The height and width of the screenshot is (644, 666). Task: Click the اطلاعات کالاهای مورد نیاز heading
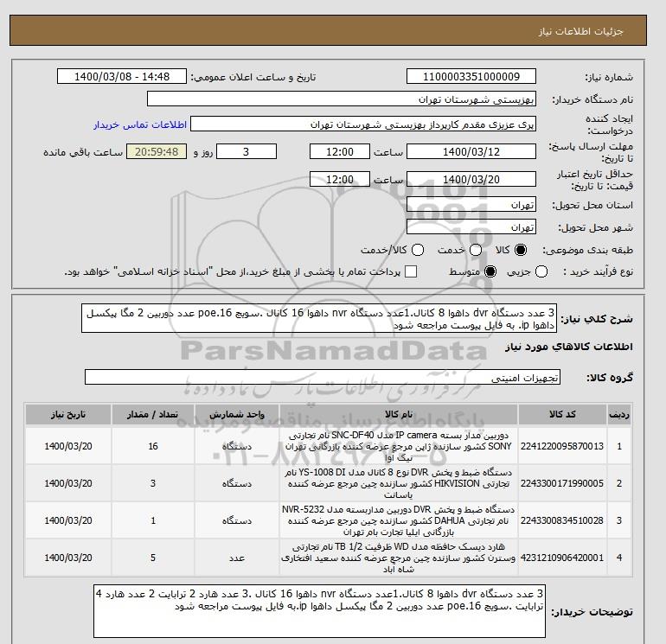tap(569, 347)
